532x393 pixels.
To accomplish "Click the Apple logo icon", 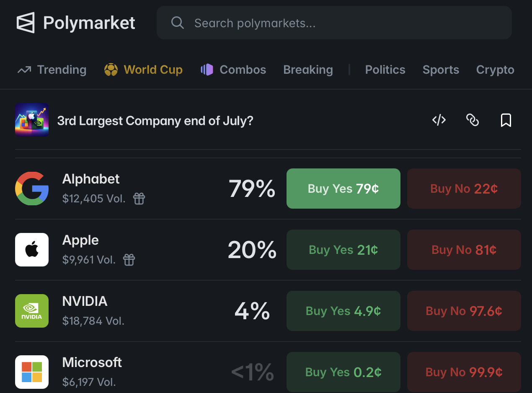I will pyautogui.click(x=32, y=250).
